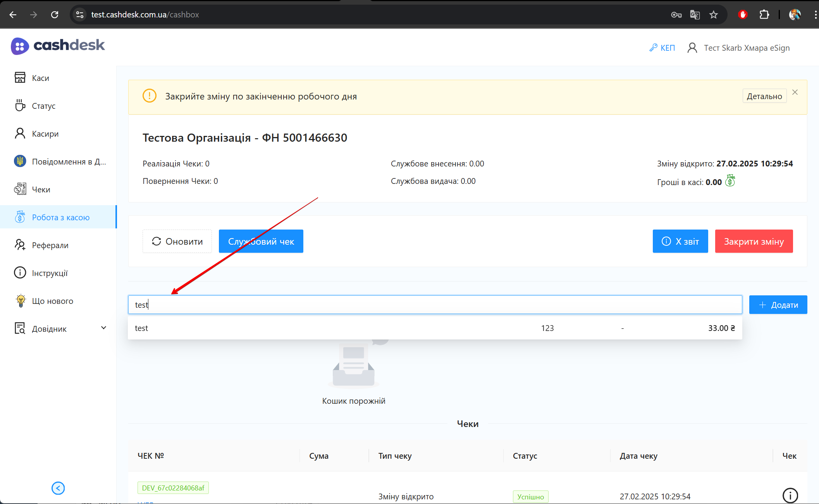Open browser extensions puzzle icon

[764, 15]
